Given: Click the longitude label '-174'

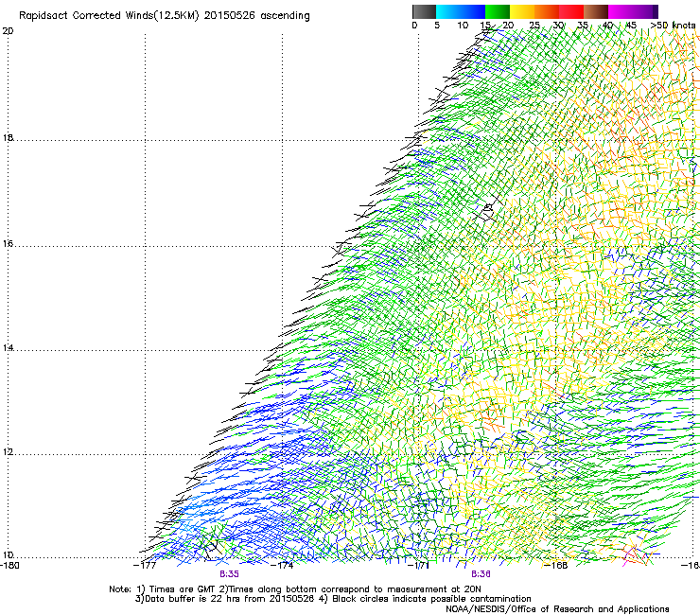Looking at the screenshot, I should pyautogui.click(x=283, y=565).
